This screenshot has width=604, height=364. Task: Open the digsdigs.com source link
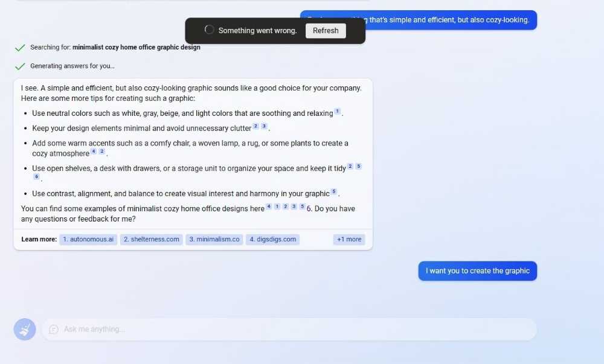tap(273, 240)
